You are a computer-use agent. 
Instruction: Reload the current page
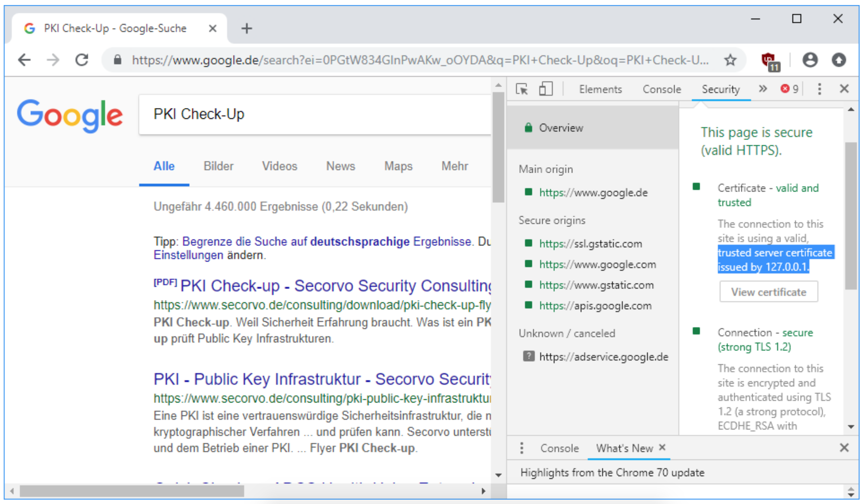[82, 60]
